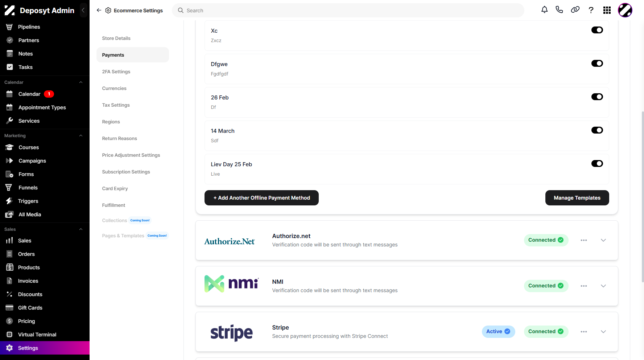Collapse the Marketing sidebar section
This screenshot has height=360, width=644.
(81, 136)
